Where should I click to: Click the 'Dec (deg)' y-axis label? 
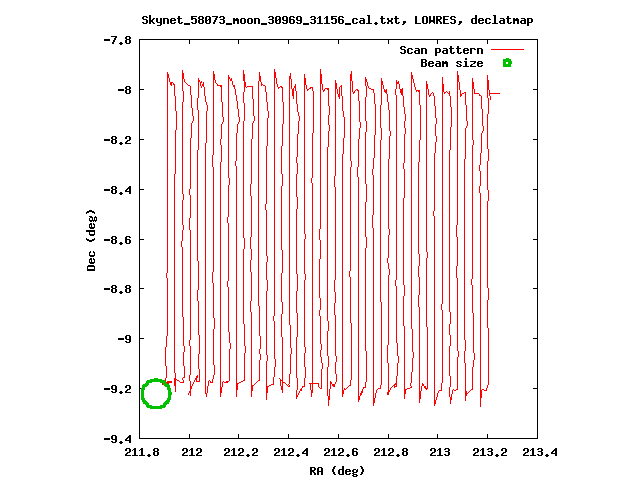[91, 240]
